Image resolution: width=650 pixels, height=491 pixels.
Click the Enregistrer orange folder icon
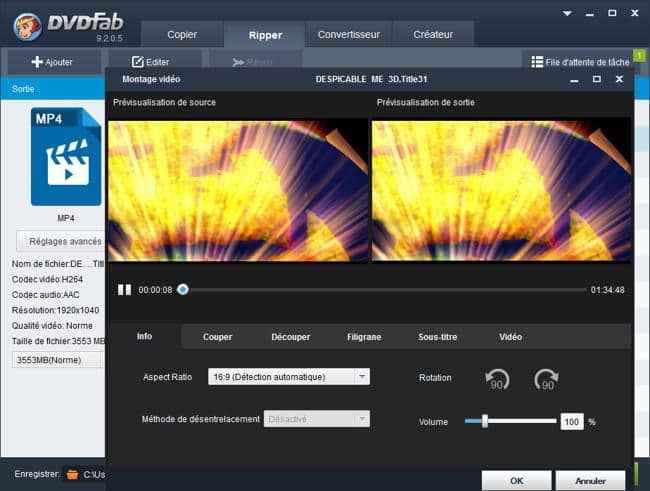(73, 474)
